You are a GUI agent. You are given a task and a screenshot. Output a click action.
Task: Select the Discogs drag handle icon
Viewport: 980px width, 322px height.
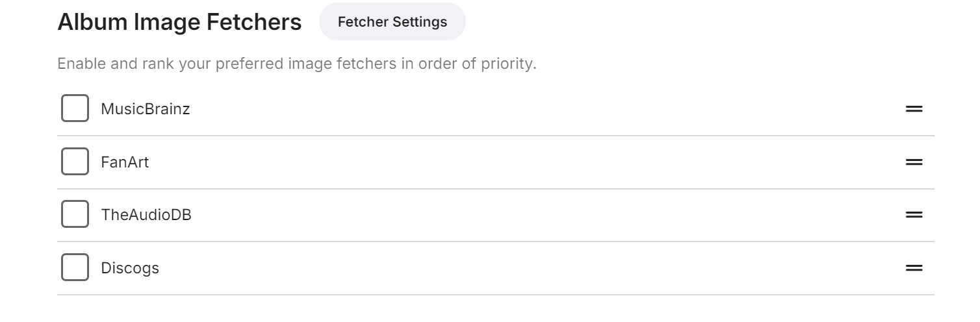tap(914, 267)
